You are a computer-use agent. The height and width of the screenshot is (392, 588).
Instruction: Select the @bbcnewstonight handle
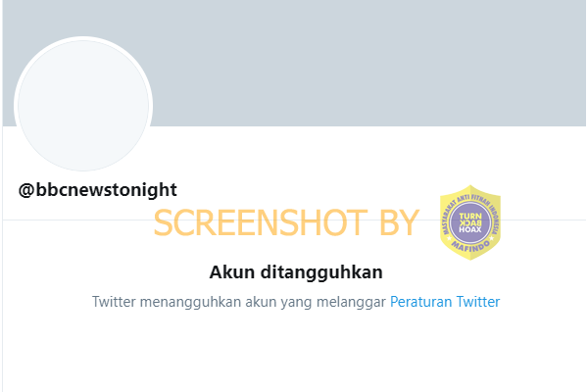97,190
